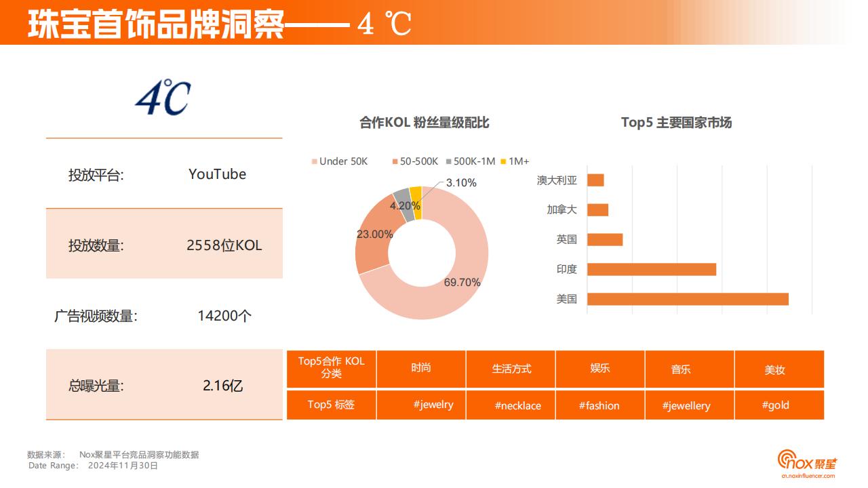Select the 2558位KOL value
This screenshot has height=488, width=868.
click(224, 245)
